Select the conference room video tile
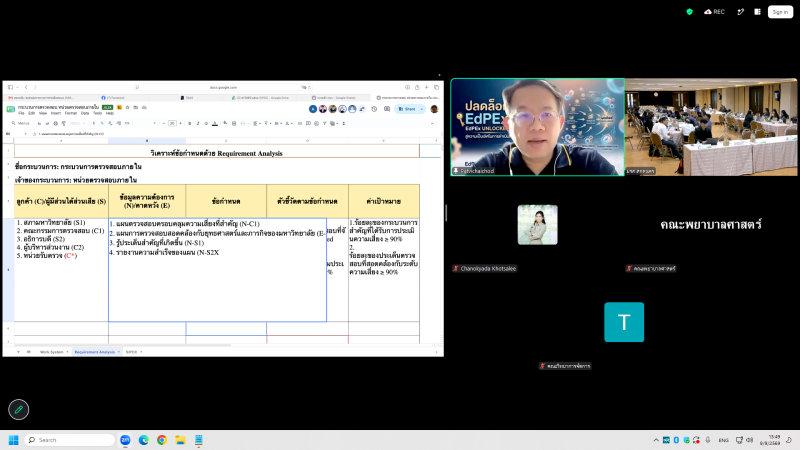 point(711,127)
